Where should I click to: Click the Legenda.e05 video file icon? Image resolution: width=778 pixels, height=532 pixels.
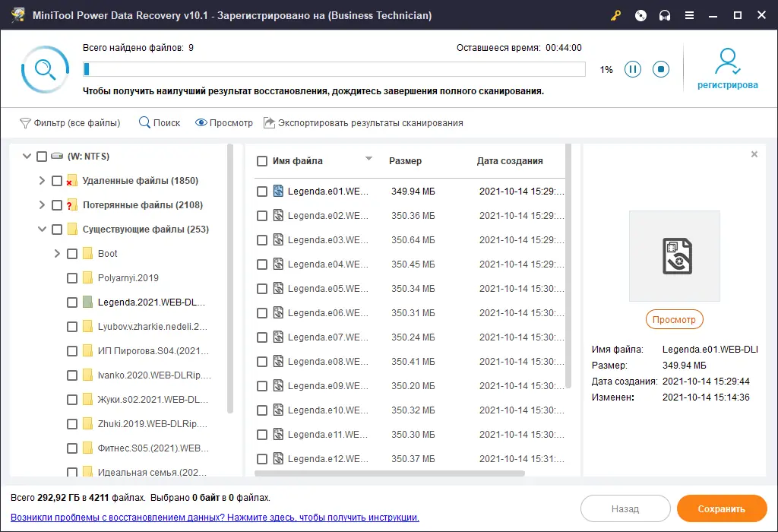(x=278, y=288)
